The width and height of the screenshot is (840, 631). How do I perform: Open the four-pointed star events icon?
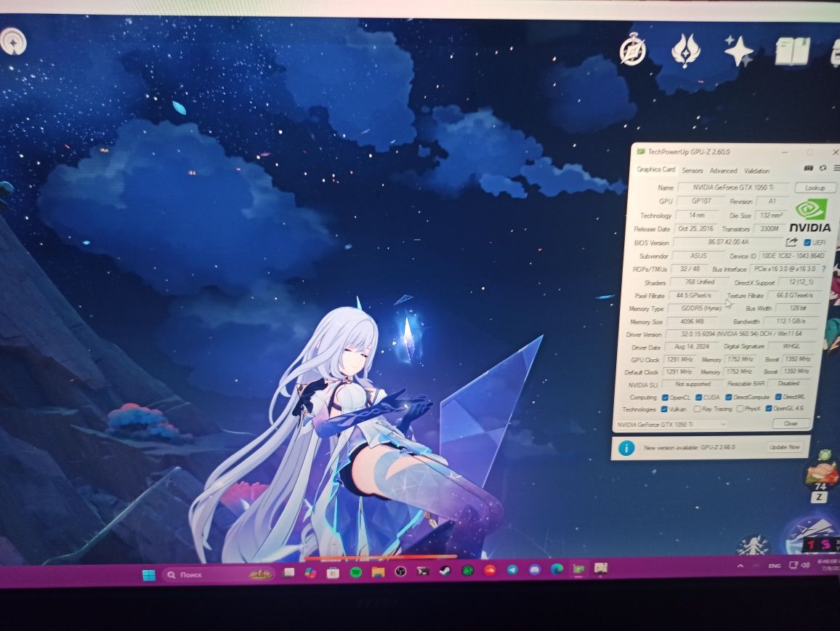pyautogui.click(x=739, y=50)
